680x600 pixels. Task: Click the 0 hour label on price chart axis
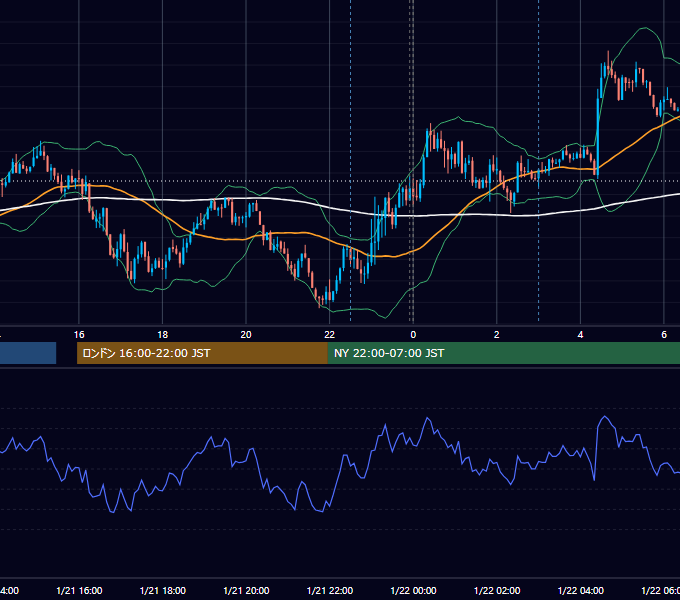413,335
